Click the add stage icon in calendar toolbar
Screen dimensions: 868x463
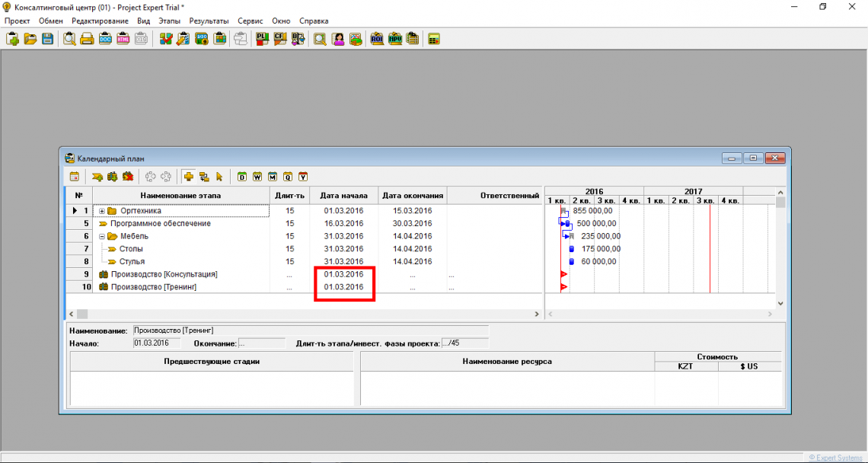pos(97,177)
